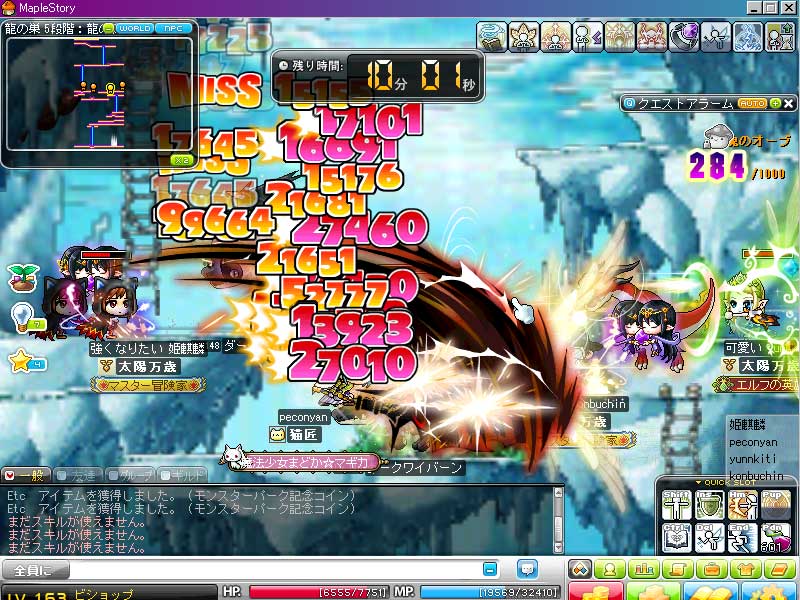Use the Hm archer skill slot
Viewport: 800px width, 600px height.
pos(742,505)
